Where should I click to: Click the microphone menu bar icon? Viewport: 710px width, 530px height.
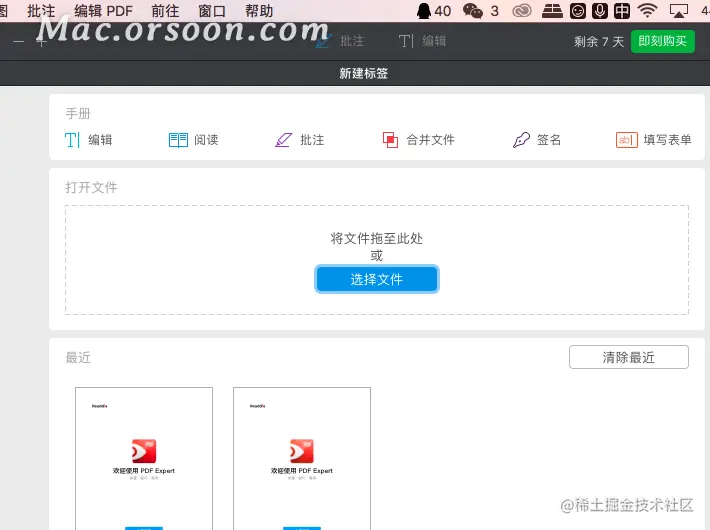600,11
